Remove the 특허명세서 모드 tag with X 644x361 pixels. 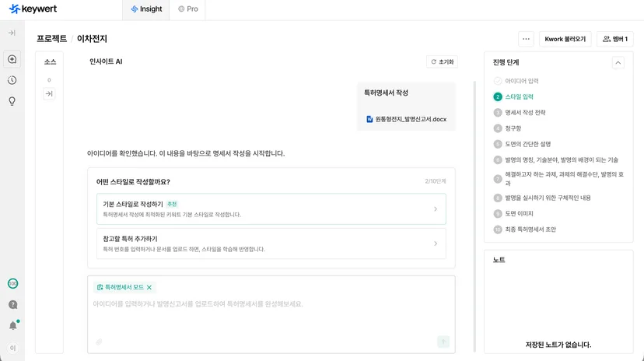click(149, 288)
